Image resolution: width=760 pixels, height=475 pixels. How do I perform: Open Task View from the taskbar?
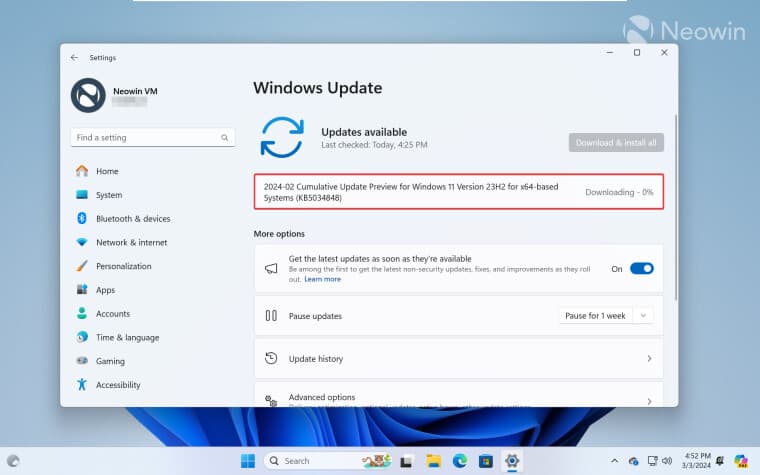point(406,461)
